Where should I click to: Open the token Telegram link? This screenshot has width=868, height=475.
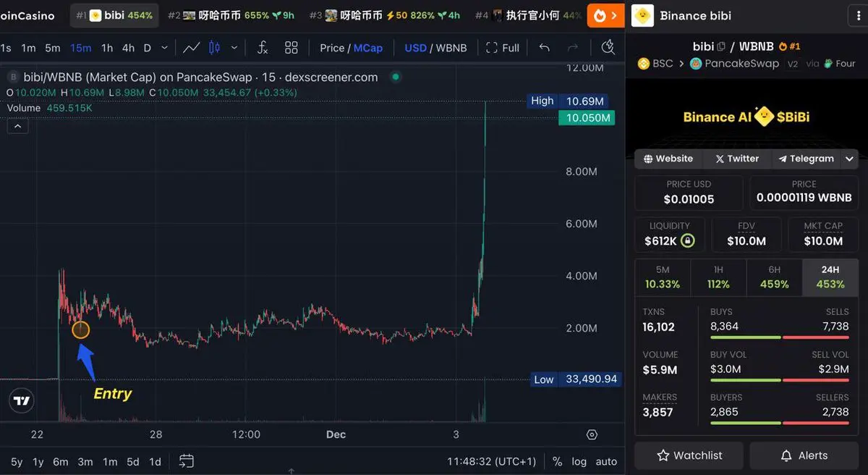(806, 159)
